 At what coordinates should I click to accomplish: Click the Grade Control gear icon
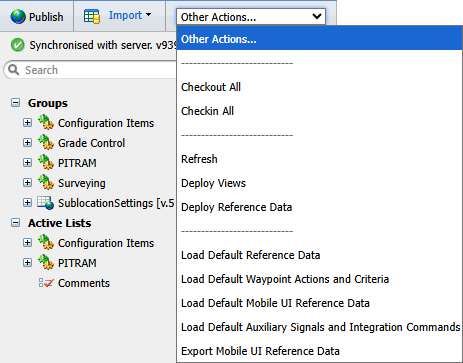[46, 142]
